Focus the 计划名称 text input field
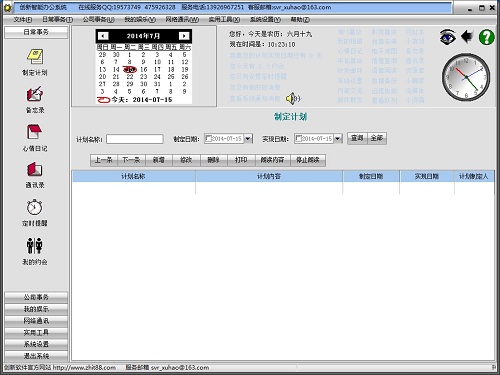Viewport: 500px width, 375px height. click(135, 139)
